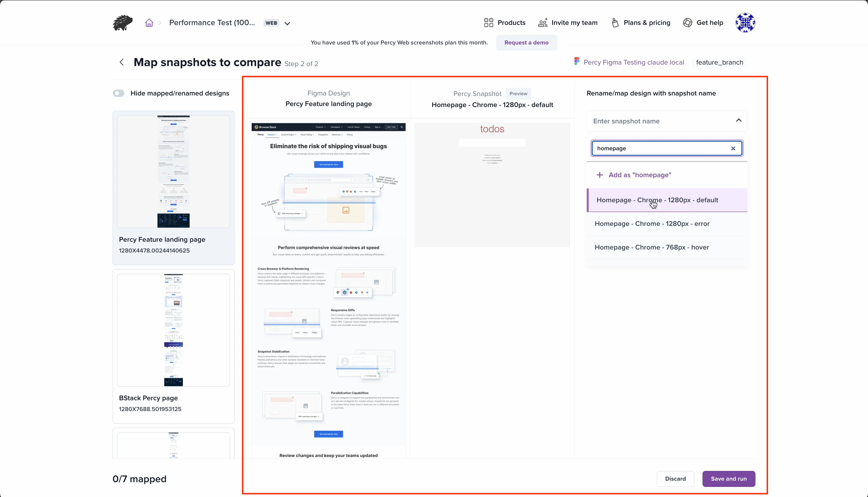Open project switcher chevron next to WEB
The width and height of the screenshot is (868, 497).
287,24
